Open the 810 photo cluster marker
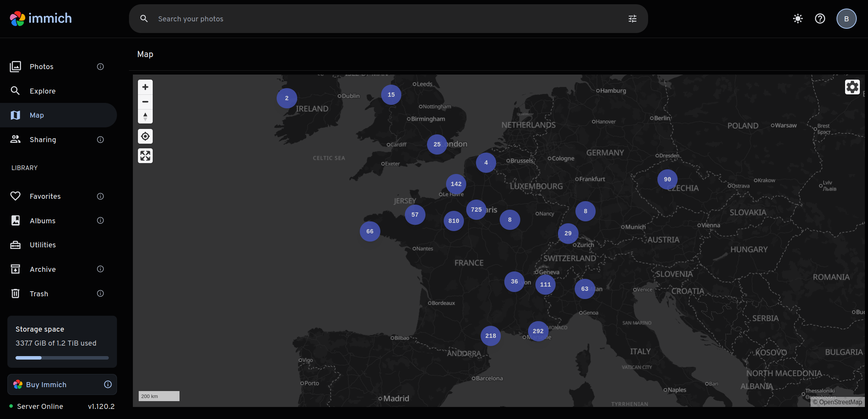Viewport: 868px width, 419px height. tap(453, 221)
